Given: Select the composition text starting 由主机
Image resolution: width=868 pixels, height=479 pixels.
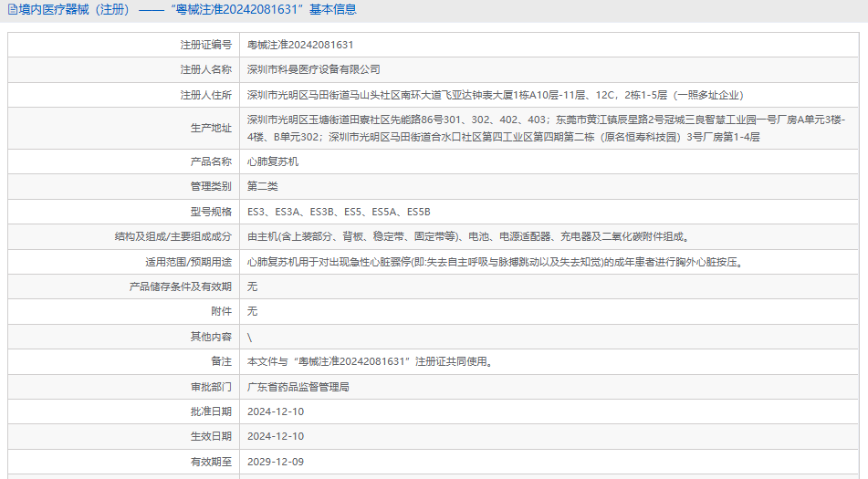Looking at the screenshot, I should pyautogui.click(x=469, y=236).
